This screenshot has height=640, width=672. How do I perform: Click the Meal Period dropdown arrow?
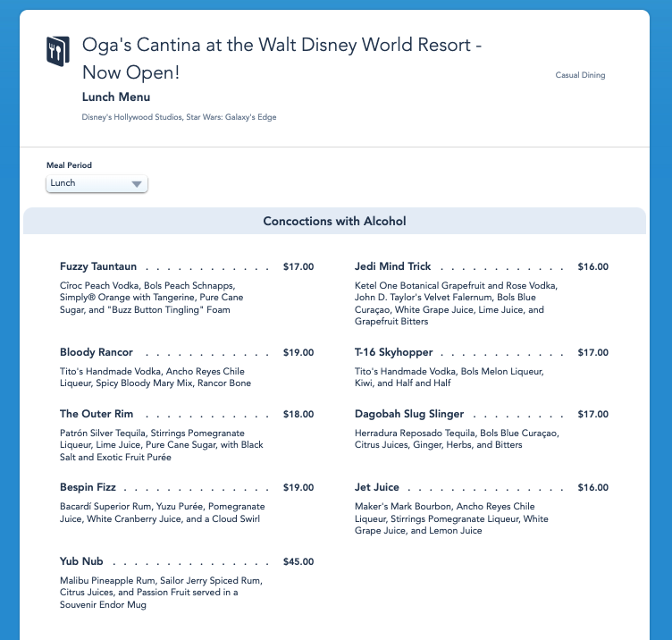(x=137, y=184)
